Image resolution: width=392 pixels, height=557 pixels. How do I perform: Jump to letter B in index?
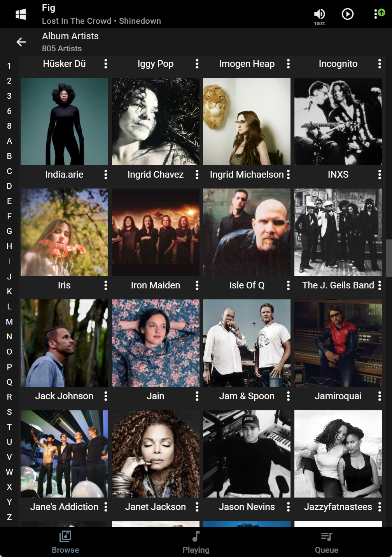pyautogui.click(x=9, y=156)
